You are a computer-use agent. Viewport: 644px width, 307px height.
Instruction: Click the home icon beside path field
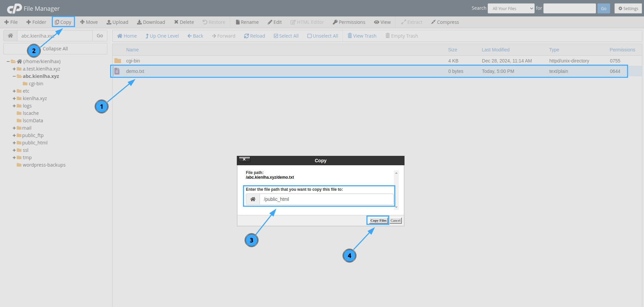pos(10,36)
